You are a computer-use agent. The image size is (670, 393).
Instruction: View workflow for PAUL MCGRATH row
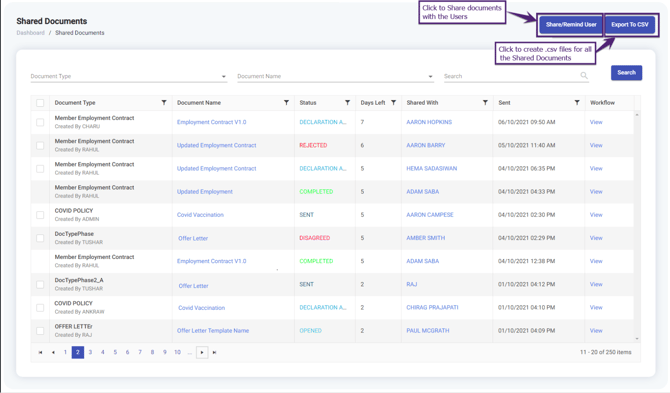click(596, 331)
